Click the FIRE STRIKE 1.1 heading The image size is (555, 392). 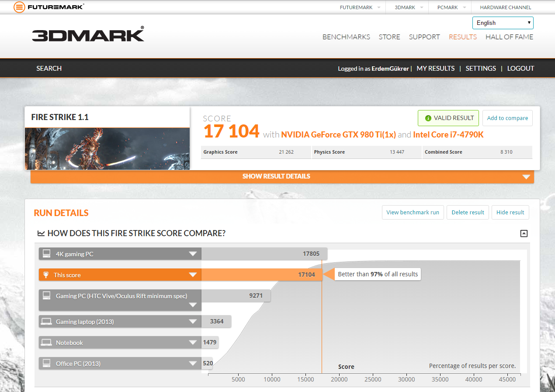pyautogui.click(x=60, y=117)
